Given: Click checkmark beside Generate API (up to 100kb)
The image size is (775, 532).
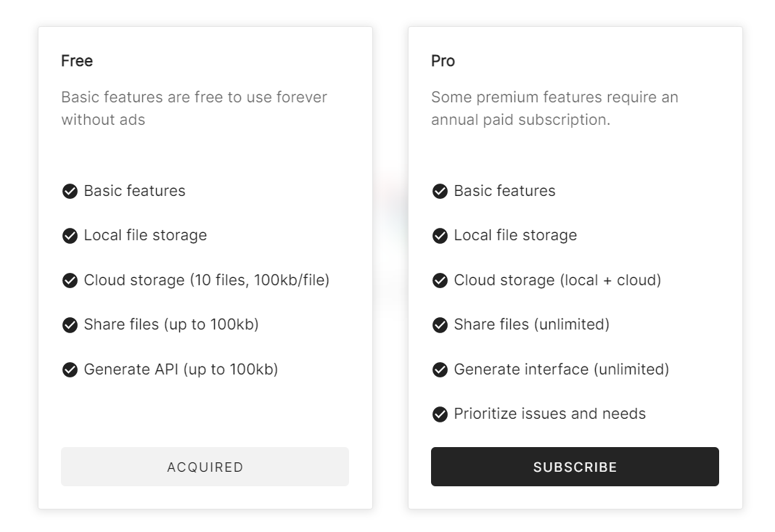Looking at the screenshot, I should [x=70, y=370].
